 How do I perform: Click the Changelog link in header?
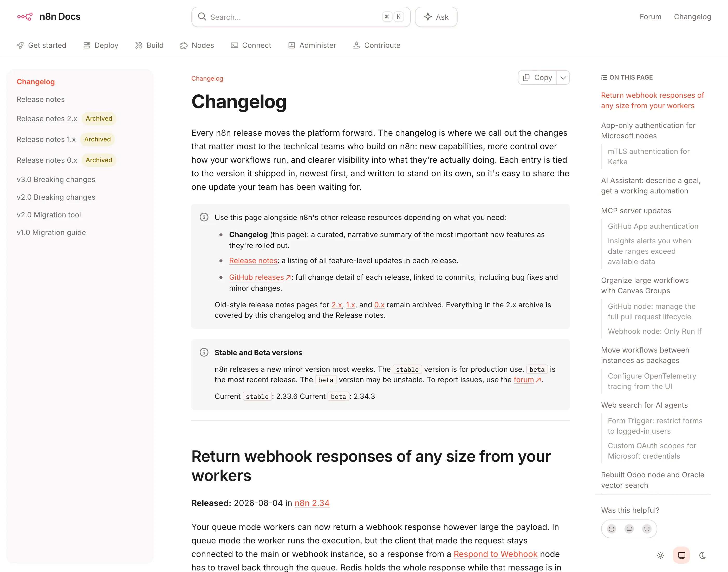[x=692, y=17]
